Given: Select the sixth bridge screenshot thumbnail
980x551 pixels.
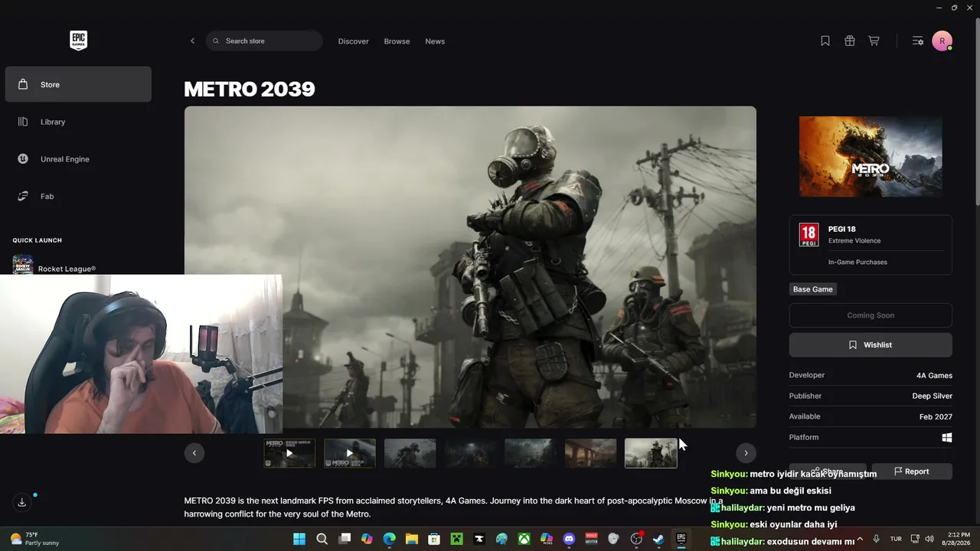Looking at the screenshot, I should pyautogui.click(x=591, y=453).
